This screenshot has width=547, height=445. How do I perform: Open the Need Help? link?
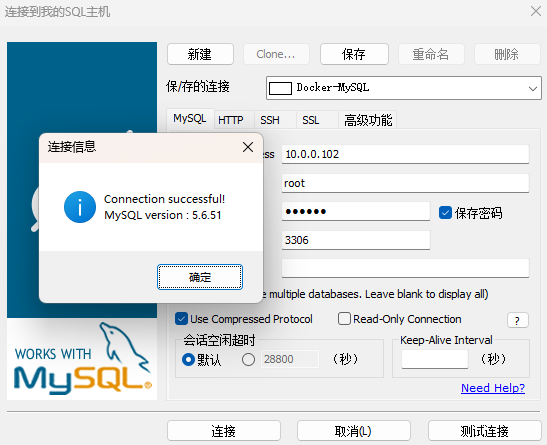[493, 388]
